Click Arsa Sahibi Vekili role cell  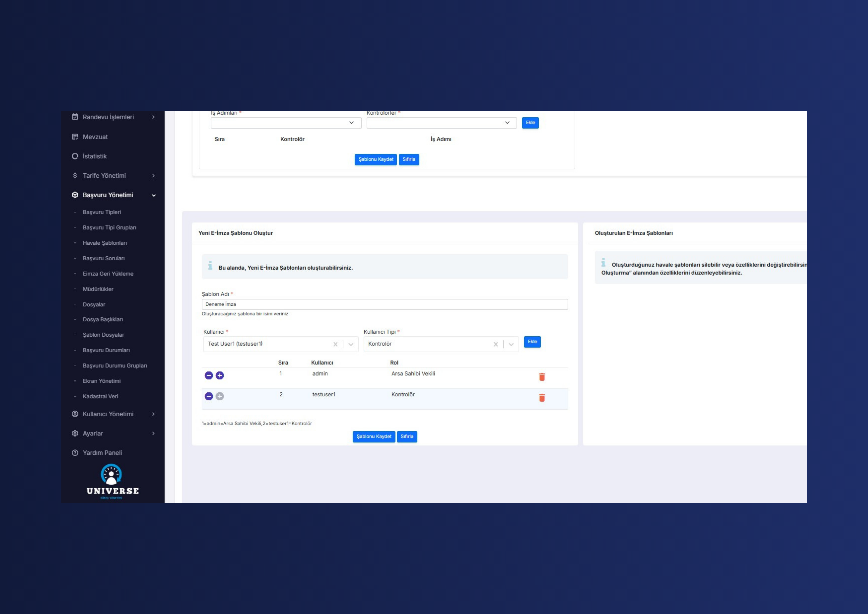[413, 374]
